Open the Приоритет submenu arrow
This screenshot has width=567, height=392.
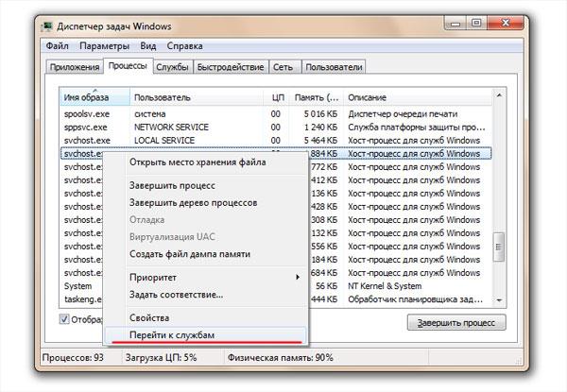point(298,277)
